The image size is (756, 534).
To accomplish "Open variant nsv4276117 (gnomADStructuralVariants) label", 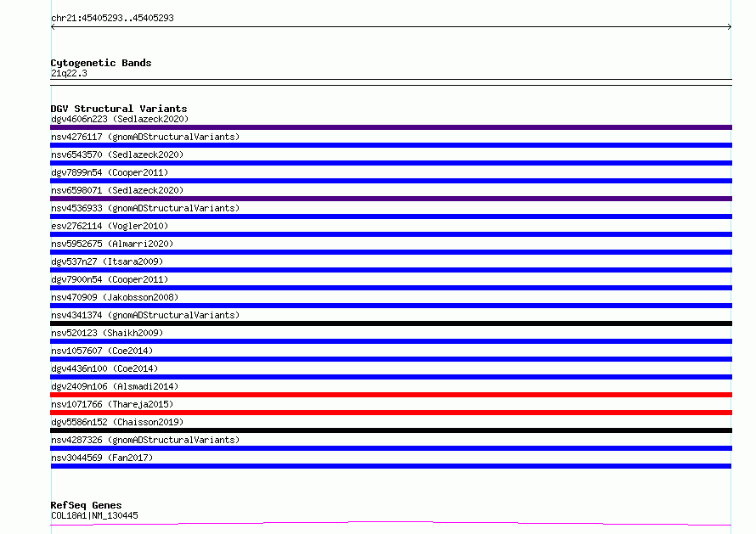I will (145, 137).
